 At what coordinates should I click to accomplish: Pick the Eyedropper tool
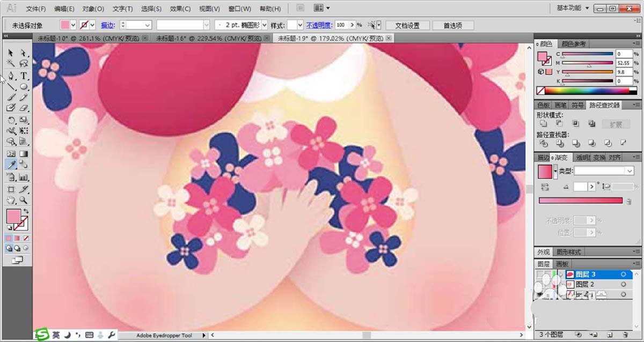click(11, 165)
